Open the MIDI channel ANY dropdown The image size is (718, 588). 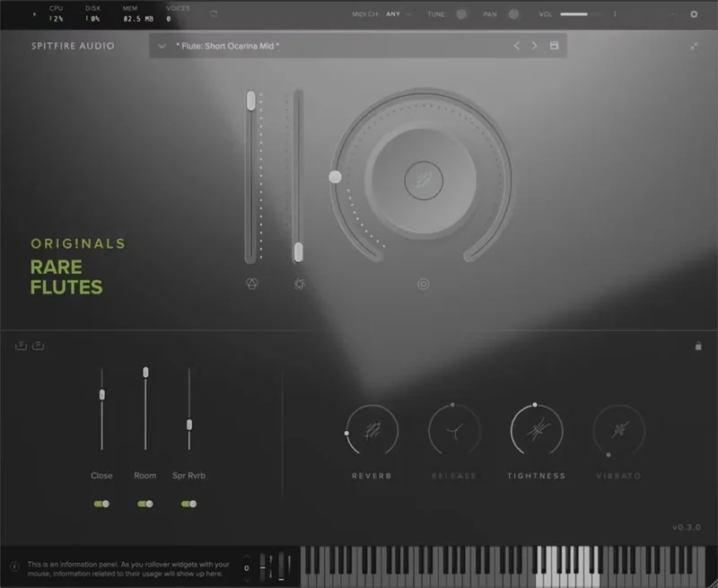pos(398,14)
